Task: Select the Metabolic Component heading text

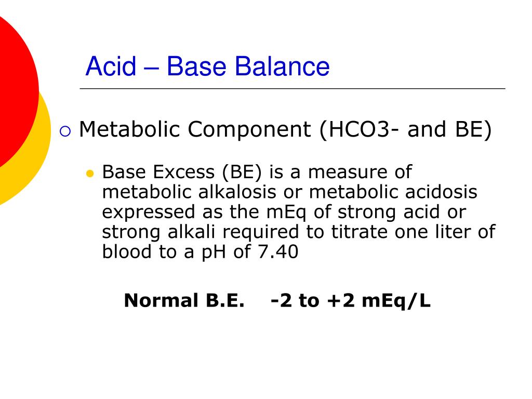Action: [285, 129]
